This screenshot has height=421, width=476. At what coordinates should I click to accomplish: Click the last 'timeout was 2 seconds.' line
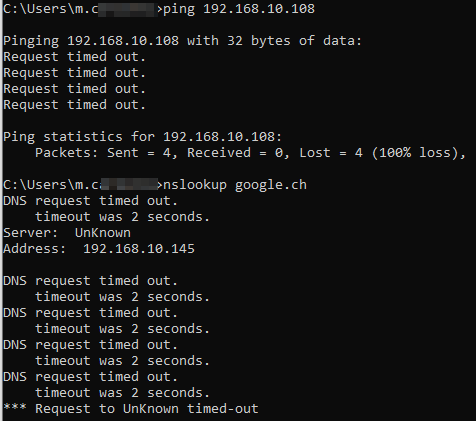point(122,393)
